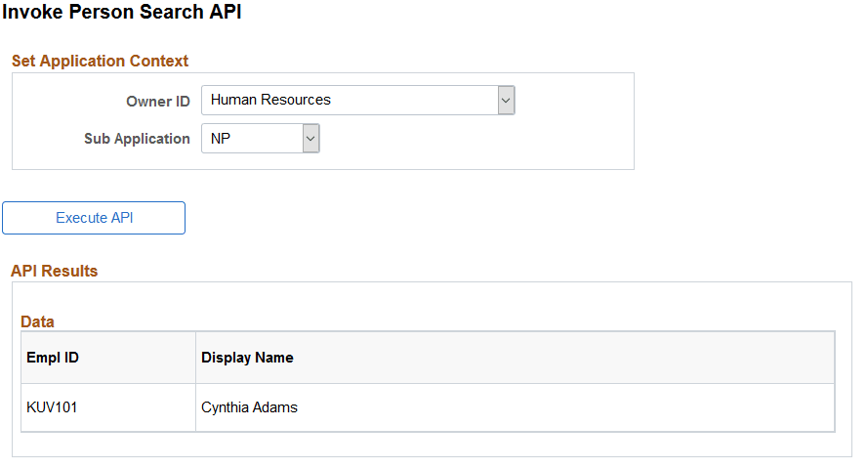Click the Empl ID column header

pyautogui.click(x=53, y=358)
